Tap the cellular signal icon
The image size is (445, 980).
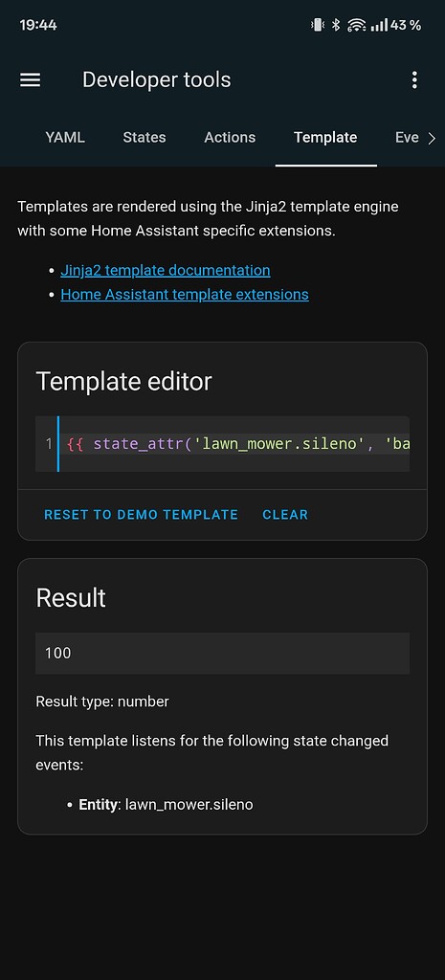pyautogui.click(x=379, y=25)
